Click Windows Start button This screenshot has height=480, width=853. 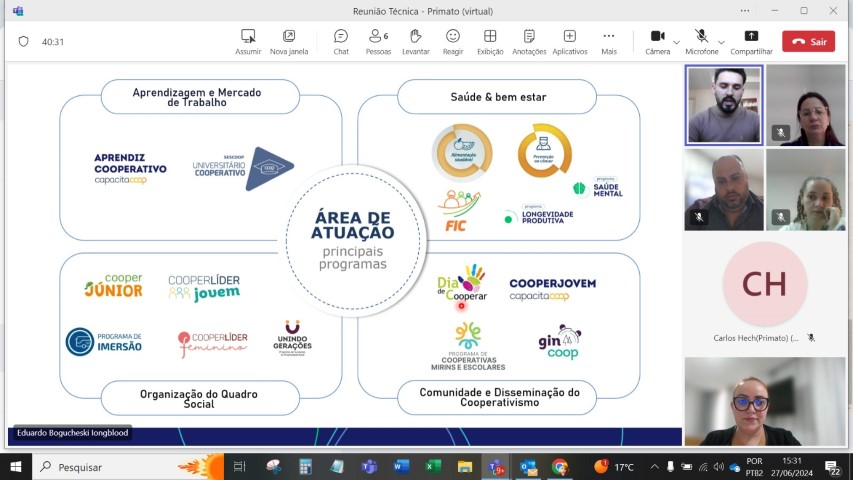tap(16, 467)
